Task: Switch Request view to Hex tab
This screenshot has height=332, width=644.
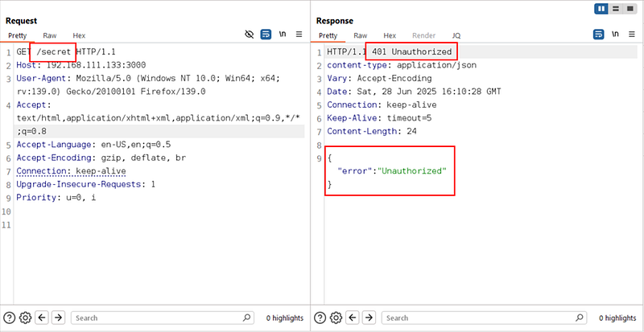Action: point(79,35)
